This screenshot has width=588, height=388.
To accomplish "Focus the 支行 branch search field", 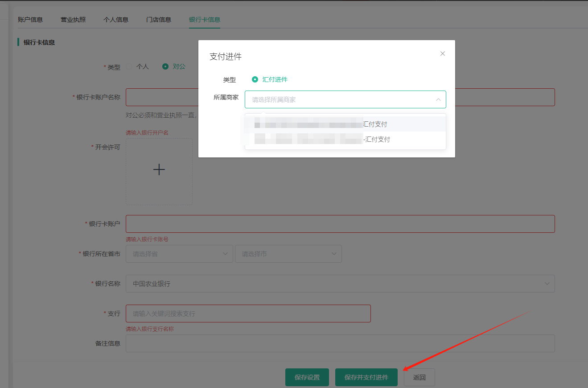I will click(248, 314).
